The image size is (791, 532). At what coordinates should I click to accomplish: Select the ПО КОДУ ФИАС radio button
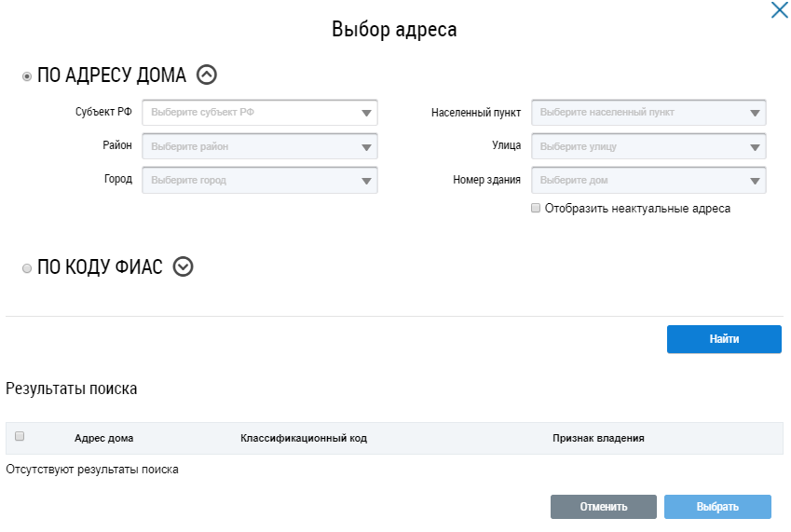coord(27,268)
